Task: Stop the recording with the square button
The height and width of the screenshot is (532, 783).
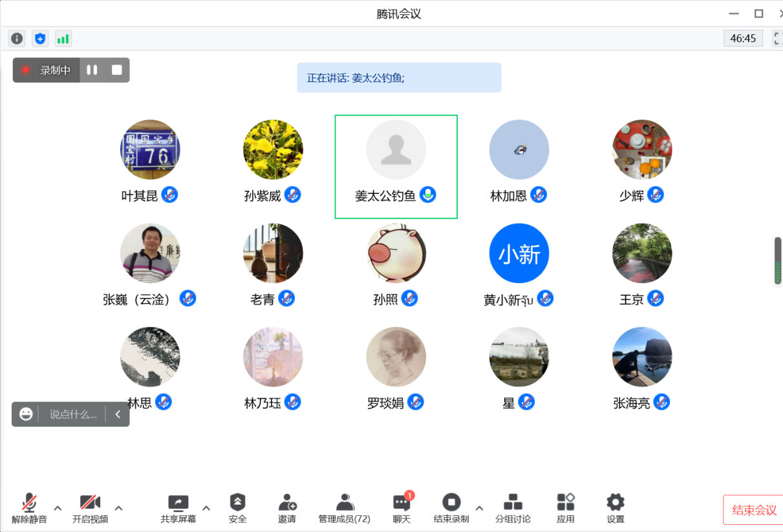Action: [117, 70]
